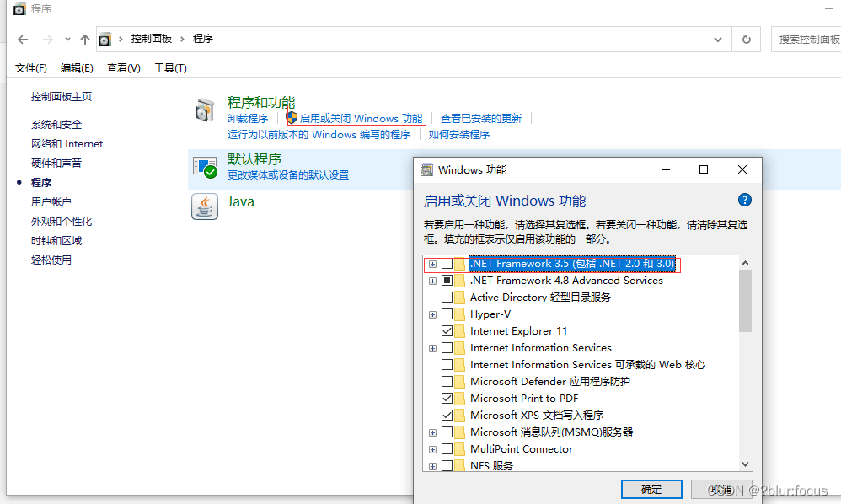Click the 取消 button
This screenshot has width=841, height=504.
pos(721,490)
